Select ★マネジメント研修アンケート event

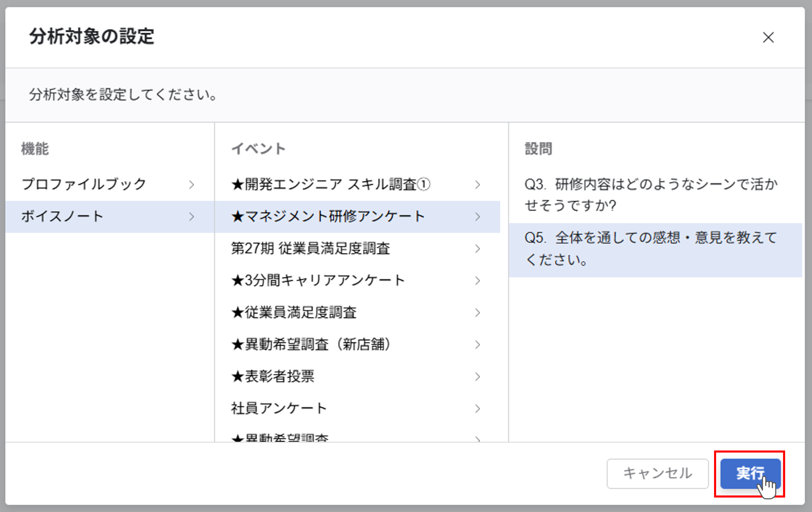[x=328, y=217]
